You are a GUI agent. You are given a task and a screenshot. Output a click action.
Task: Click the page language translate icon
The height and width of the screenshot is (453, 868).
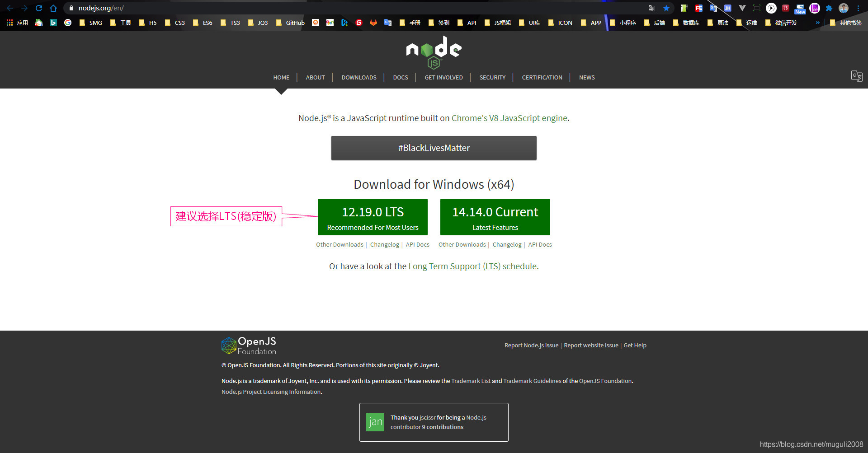[857, 76]
